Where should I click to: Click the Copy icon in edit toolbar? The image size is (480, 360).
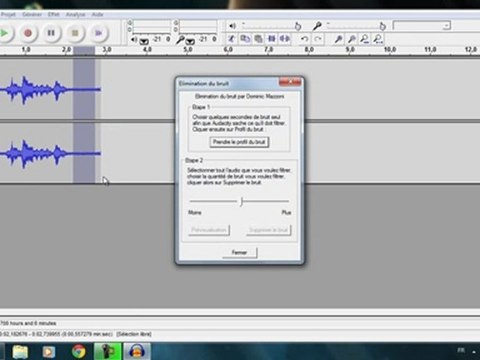pyautogui.click(x=245, y=39)
